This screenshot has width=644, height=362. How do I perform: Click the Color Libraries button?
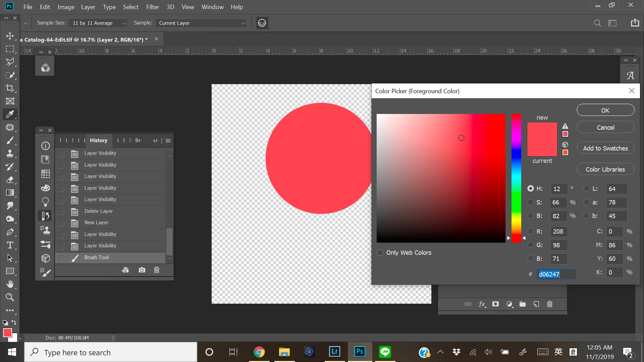[x=605, y=170]
